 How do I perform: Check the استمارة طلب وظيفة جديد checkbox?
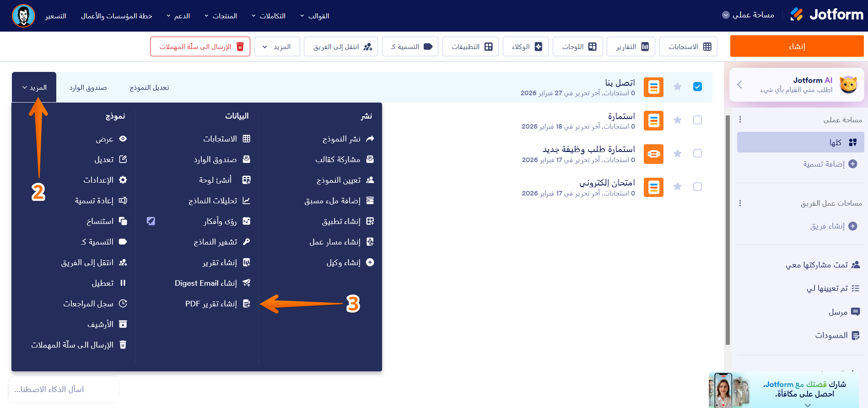click(697, 153)
